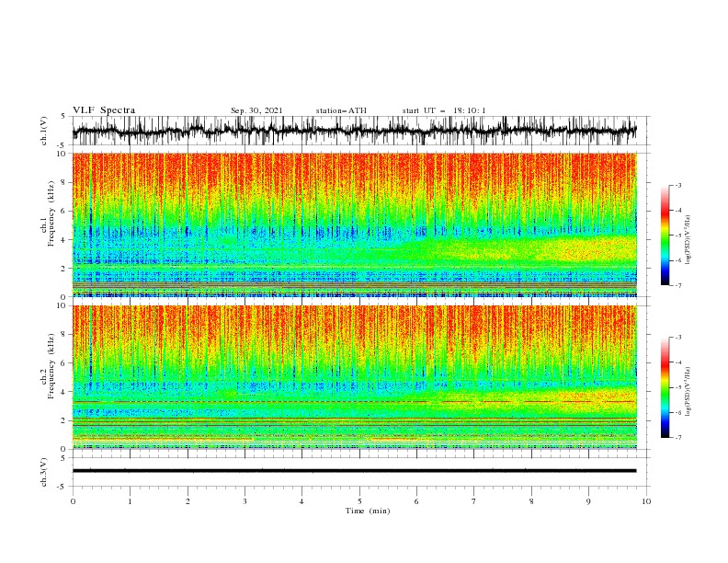Click the "ch.1(V)" waveform axis label

tap(44, 131)
